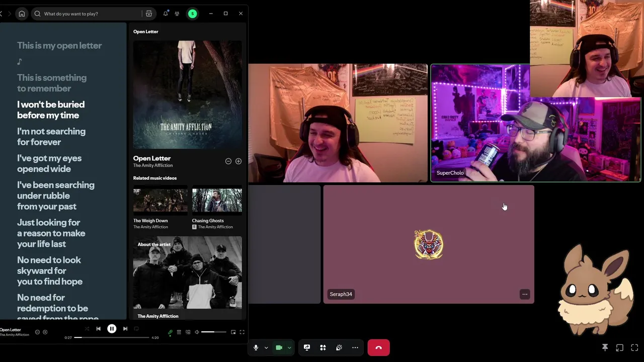Viewport: 644px width, 362px height.
Task: Seek in the song progress bar
Action: click(x=112, y=338)
